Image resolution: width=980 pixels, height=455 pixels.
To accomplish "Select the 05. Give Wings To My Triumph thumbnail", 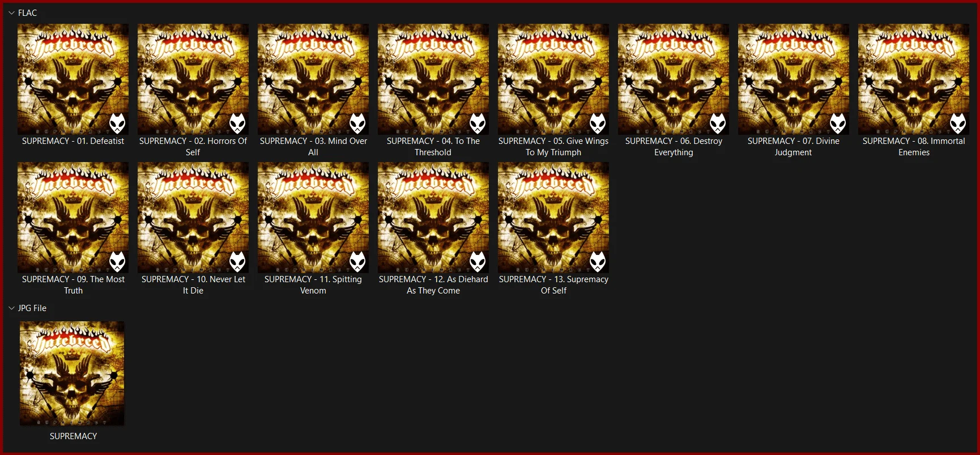I will point(553,79).
